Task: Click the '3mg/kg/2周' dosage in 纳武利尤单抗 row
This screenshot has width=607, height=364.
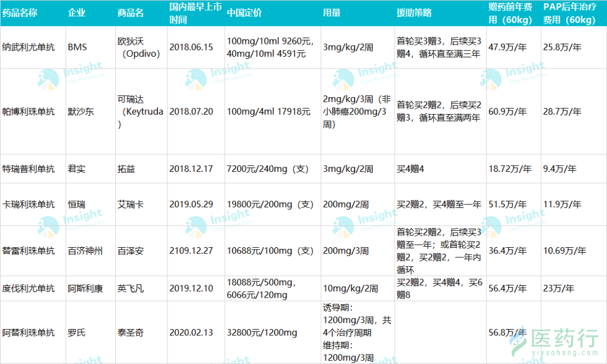Action: (348, 47)
